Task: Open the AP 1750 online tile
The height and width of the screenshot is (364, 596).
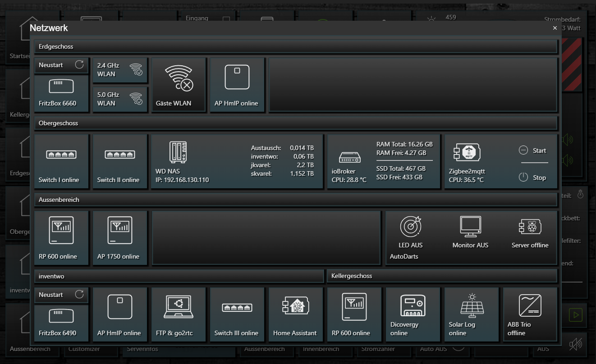Action: point(120,238)
